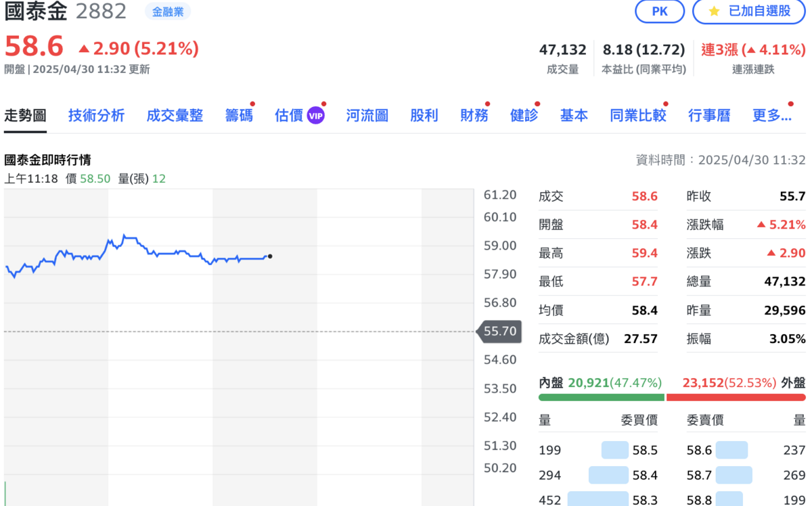The image size is (812, 506).
Task: Switch to the 技術分析 tab
Action: (96, 116)
